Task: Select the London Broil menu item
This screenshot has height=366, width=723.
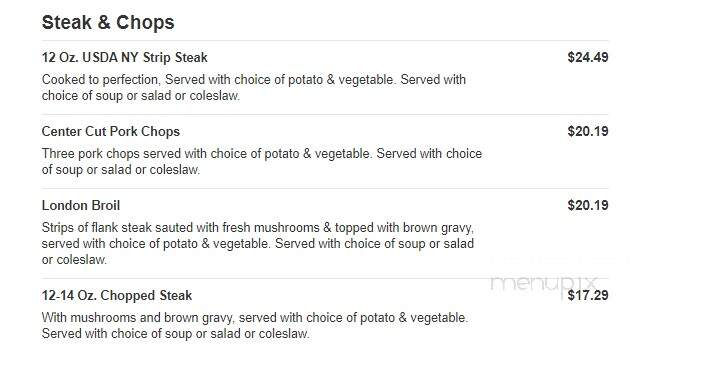Action: pos(81,205)
